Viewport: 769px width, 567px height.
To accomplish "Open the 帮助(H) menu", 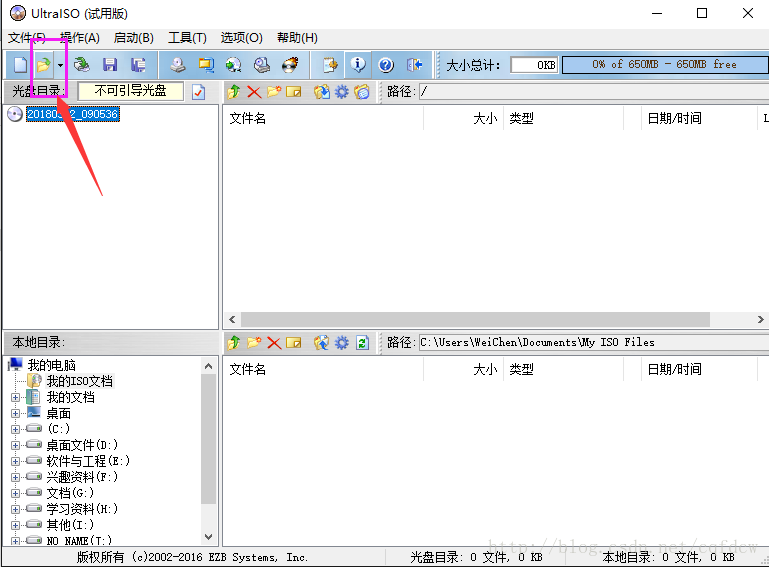I will tap(297, 38).
